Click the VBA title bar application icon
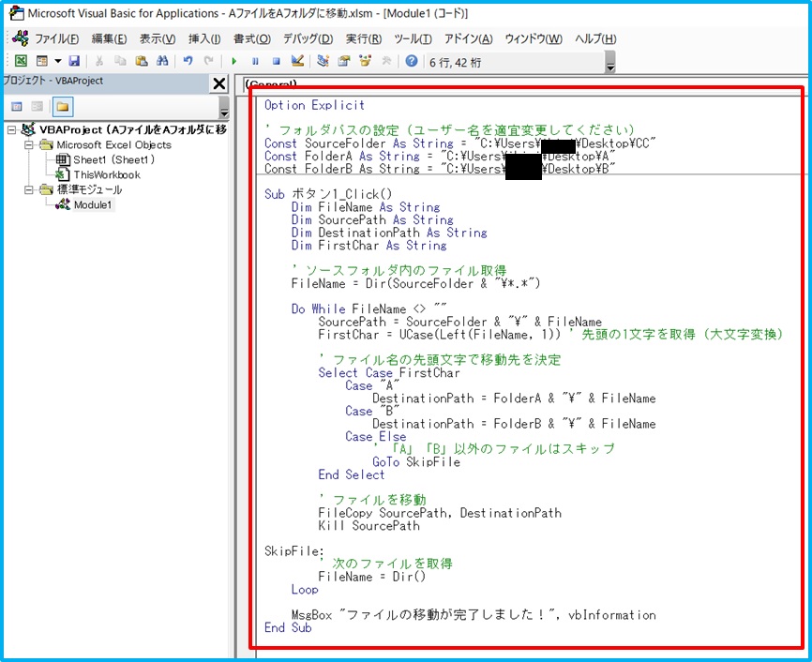Screen dimensions: 812x662 (17, 13)
